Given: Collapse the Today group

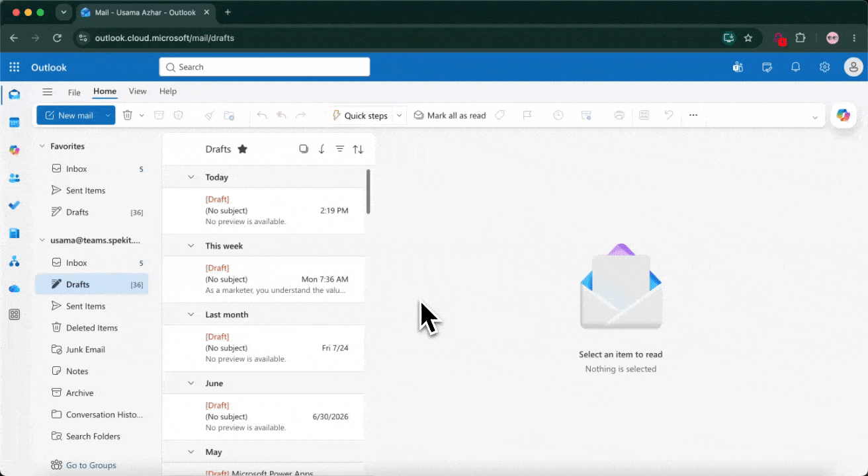Looking at the screenshot, I should [x=191, y=177].
